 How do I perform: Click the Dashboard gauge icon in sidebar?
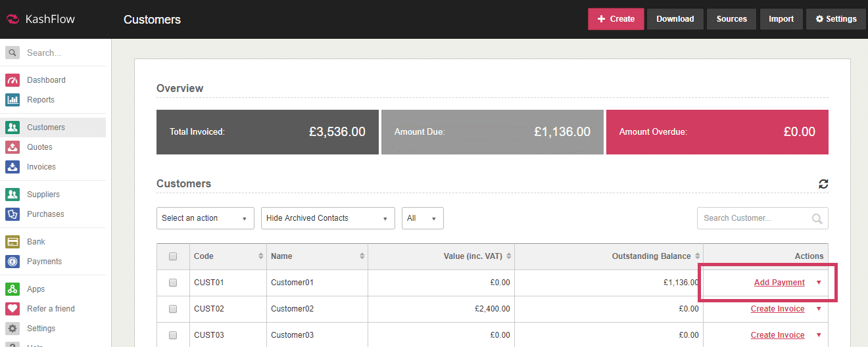pyautogui.click(x=12, y=80)
